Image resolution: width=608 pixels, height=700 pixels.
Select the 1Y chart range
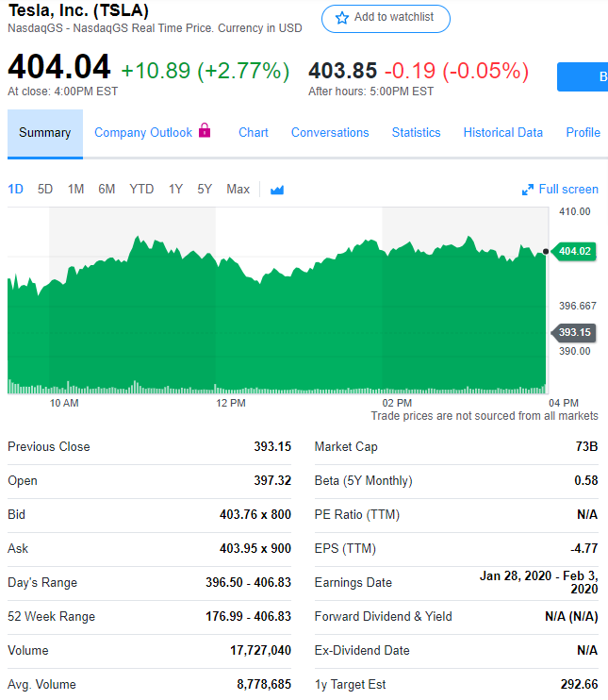(x=175, y=189)
